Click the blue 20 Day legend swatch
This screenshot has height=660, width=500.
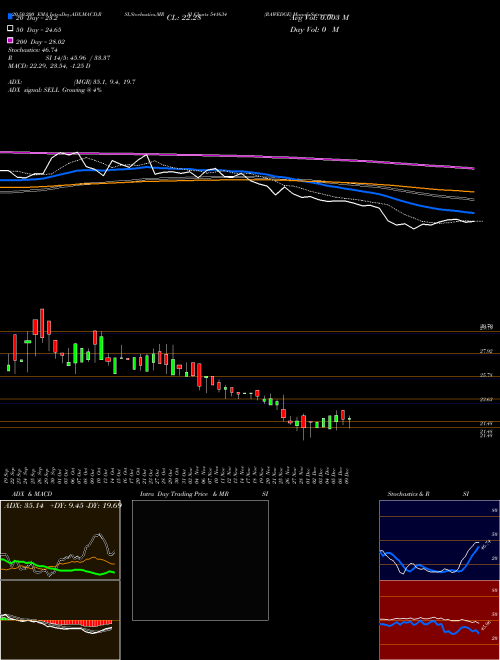10,17
